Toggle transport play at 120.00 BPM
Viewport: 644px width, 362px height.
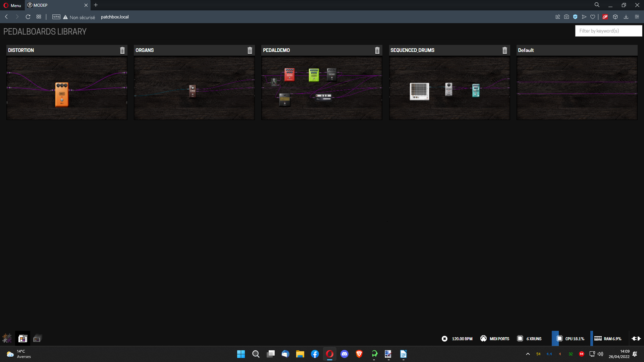coord(444,339)
